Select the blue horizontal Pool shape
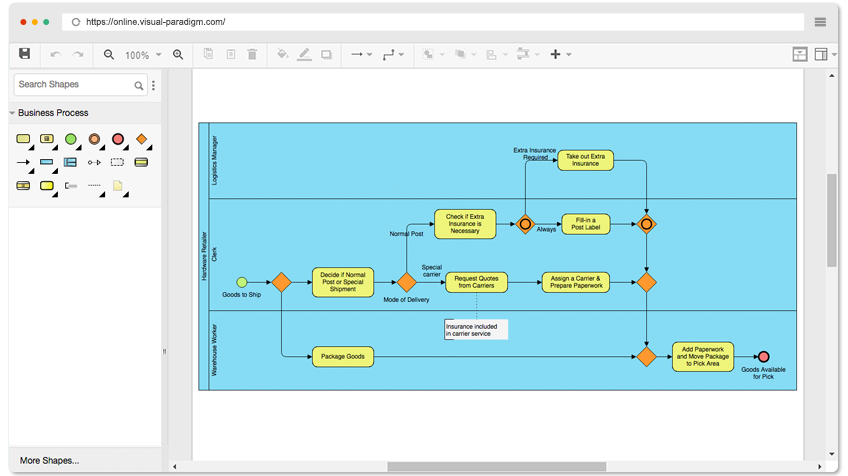 [x=47, y=162]
